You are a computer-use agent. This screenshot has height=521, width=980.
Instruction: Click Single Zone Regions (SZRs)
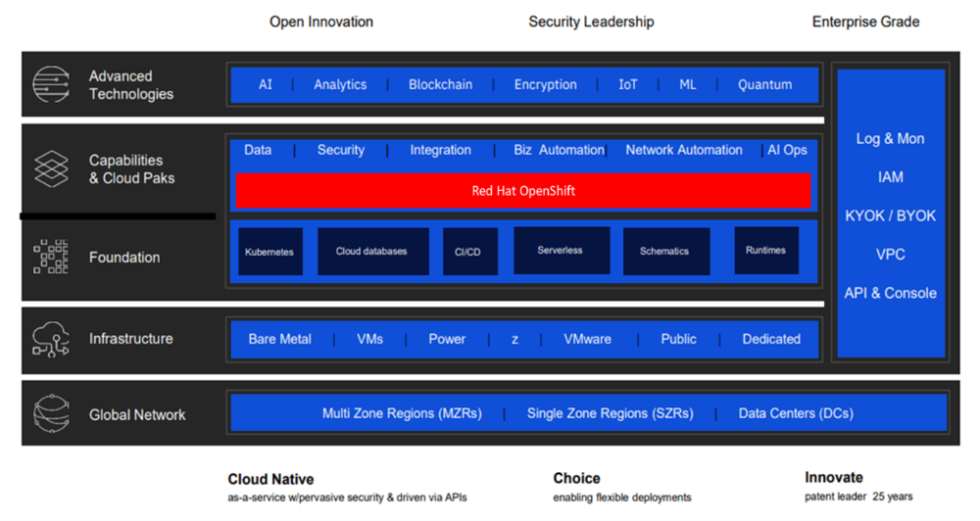[x=610, y=413]
